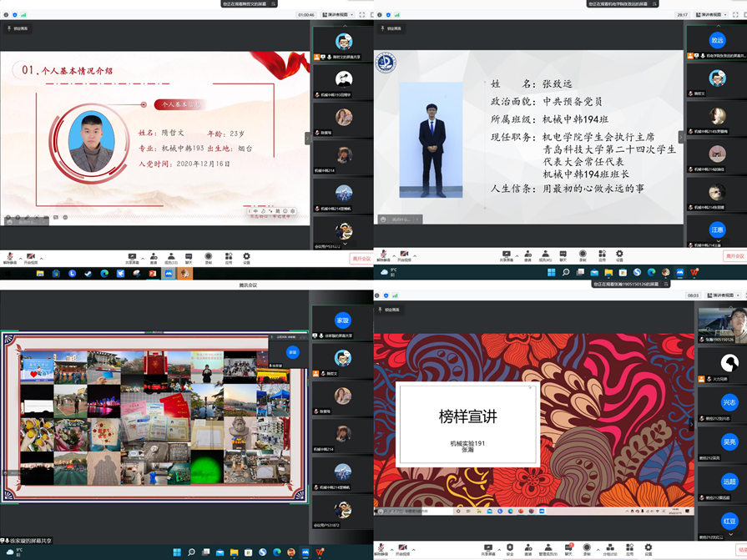Image resolution: width=747 pixels, height=560 pixels.
Task: Turn on video in 隋哲文 meeting window
Action: click(31, 258)
